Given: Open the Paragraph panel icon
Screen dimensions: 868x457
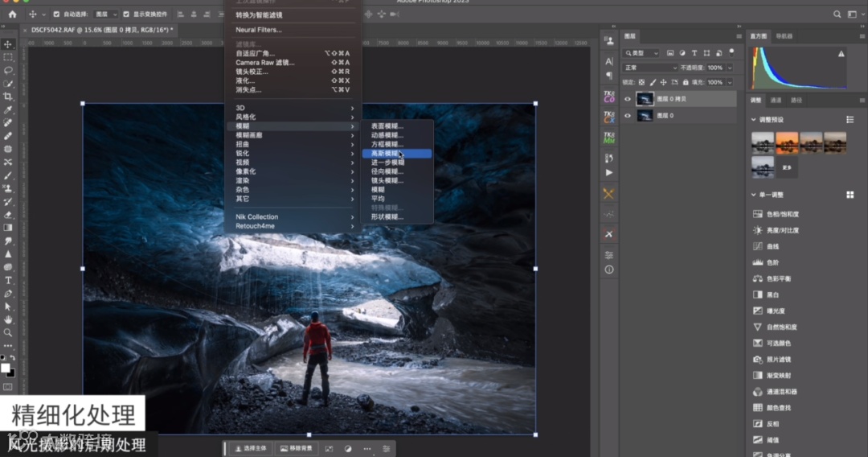Looking at the screenshot, I should [x=609, y=75].
